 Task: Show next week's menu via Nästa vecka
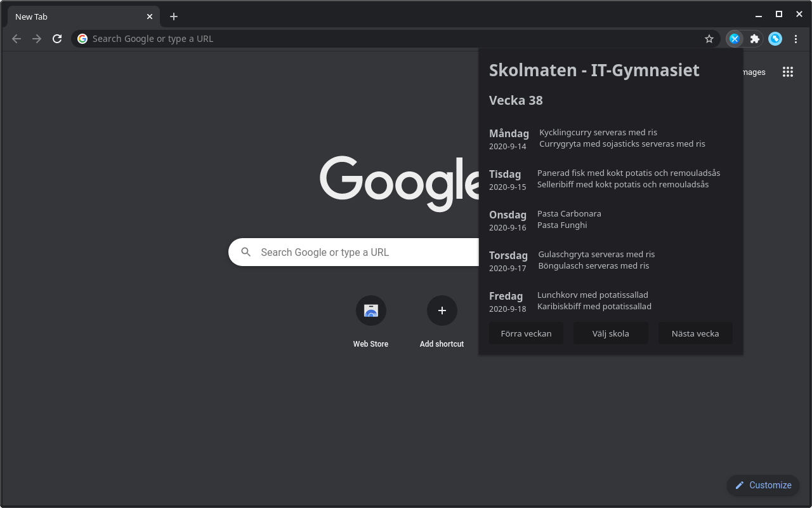click(695, 333)
